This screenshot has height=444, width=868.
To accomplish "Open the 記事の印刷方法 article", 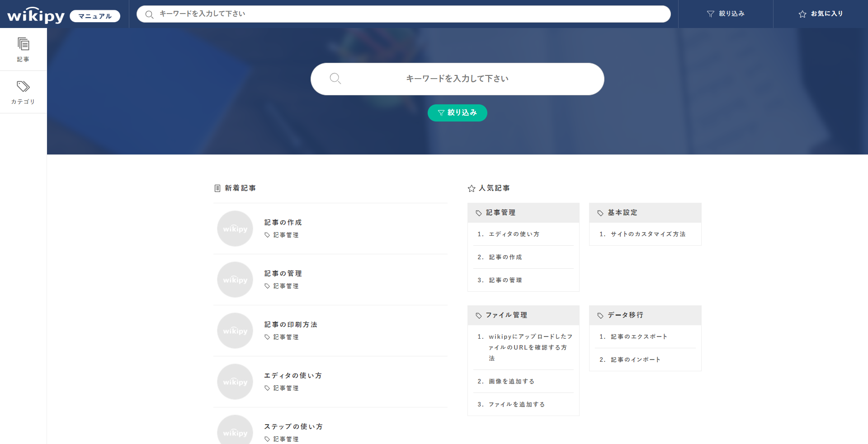I will click(x=291, y=324).
